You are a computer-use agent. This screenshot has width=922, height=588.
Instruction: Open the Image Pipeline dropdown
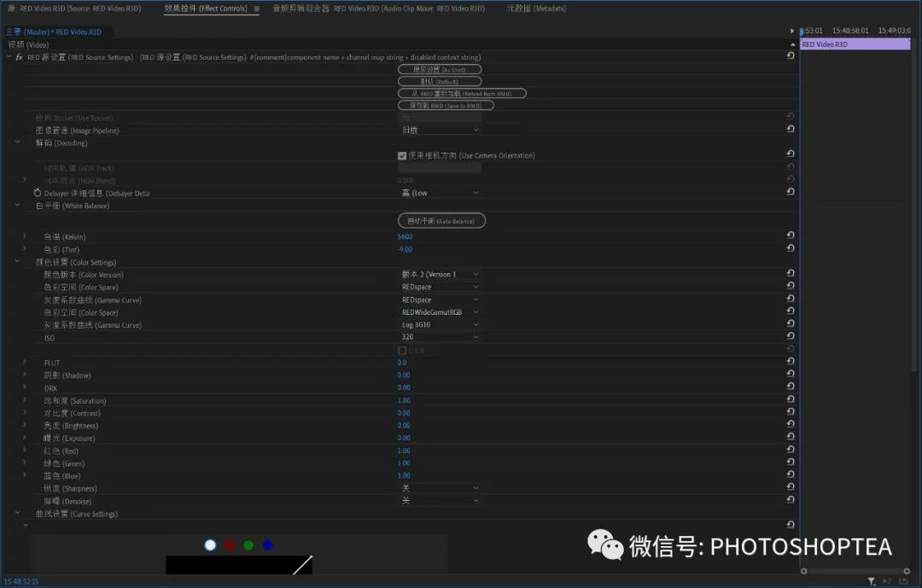click(x=440, y=130)
